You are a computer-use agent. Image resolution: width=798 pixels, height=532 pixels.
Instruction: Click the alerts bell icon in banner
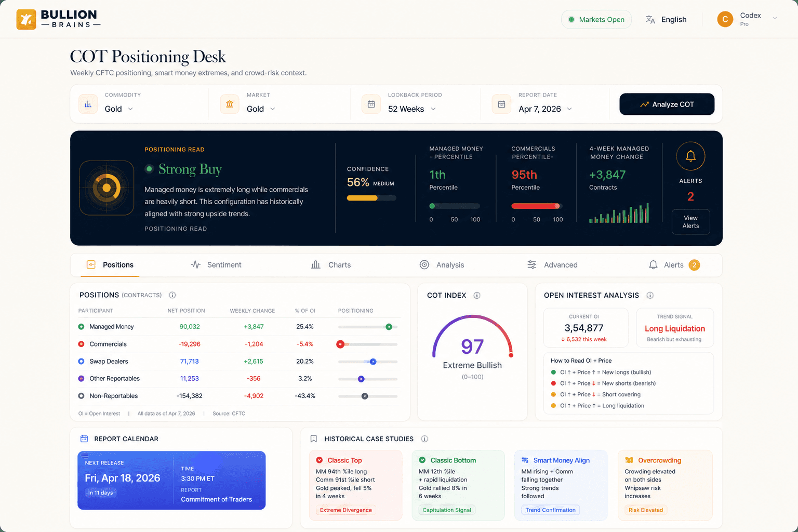[690, 156]
